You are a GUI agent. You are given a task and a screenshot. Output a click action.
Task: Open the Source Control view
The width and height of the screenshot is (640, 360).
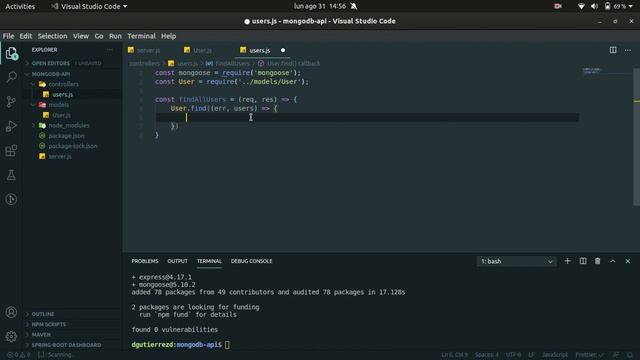tap(11, 102)
